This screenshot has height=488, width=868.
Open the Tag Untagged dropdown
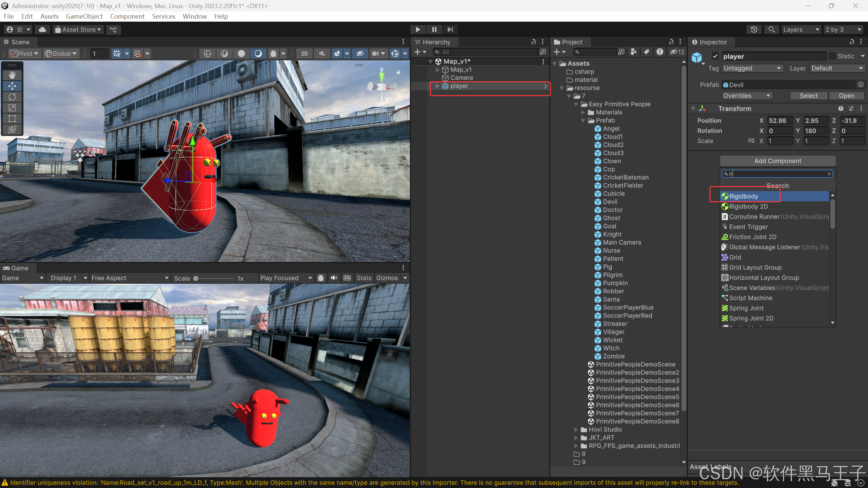752,68
